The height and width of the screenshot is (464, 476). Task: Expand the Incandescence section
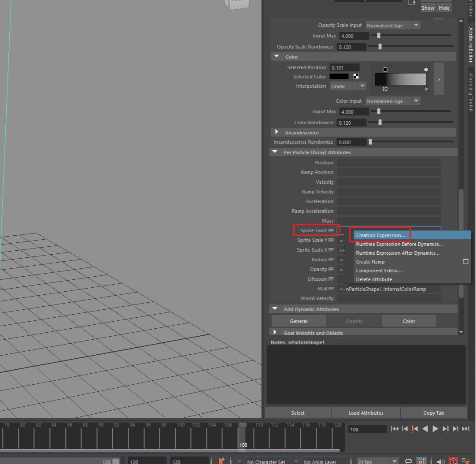(276, 132)
